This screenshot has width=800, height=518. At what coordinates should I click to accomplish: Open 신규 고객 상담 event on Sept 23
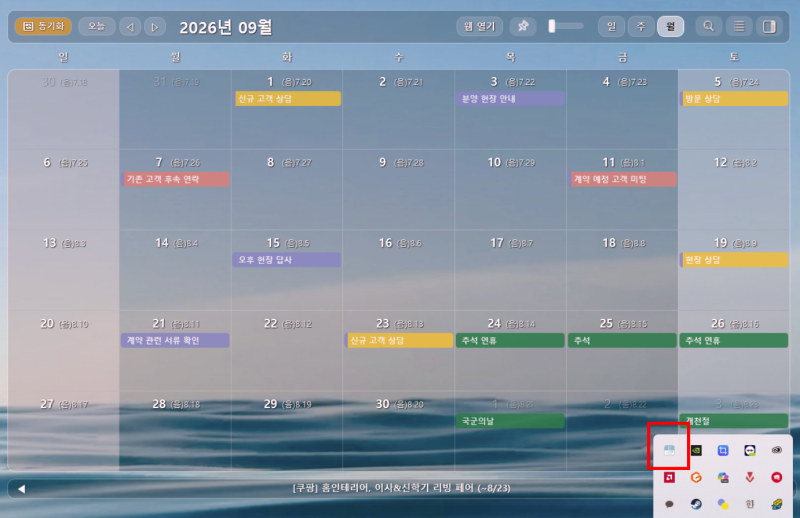[x=399, y=340]
